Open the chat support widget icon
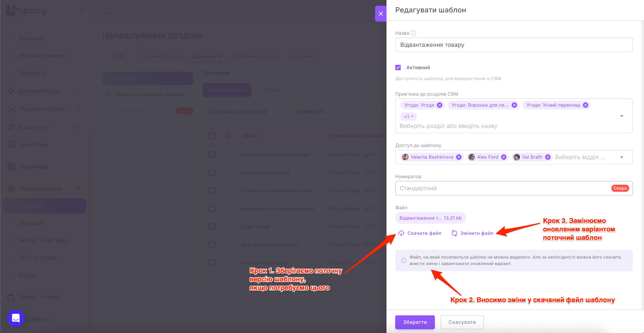The image size is (644, 333). (16, 318)
